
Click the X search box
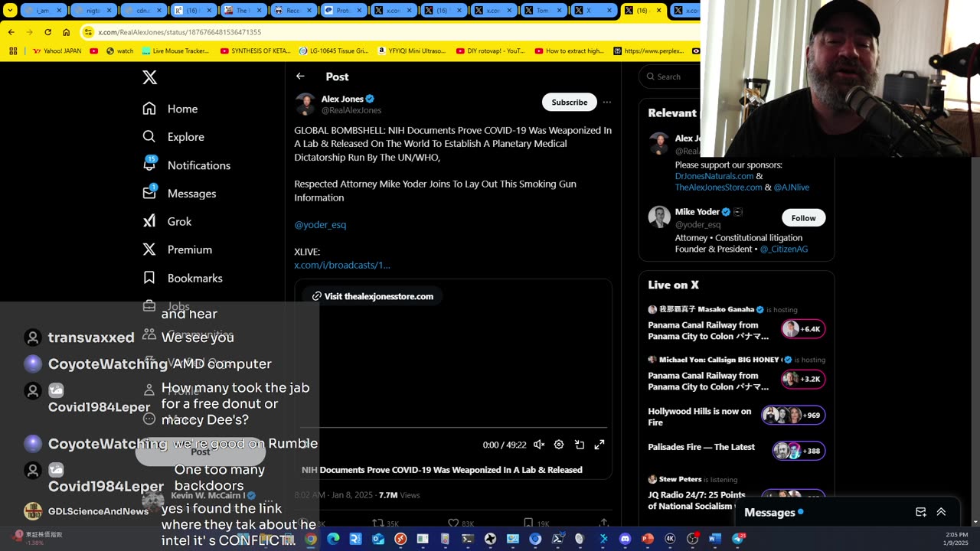pos(671,77)
